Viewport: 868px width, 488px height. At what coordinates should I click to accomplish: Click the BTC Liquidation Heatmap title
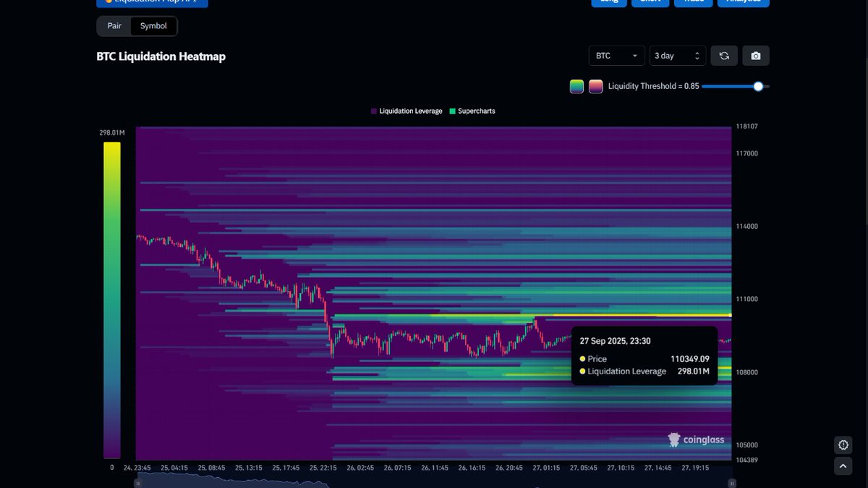(x=161, y=56)
